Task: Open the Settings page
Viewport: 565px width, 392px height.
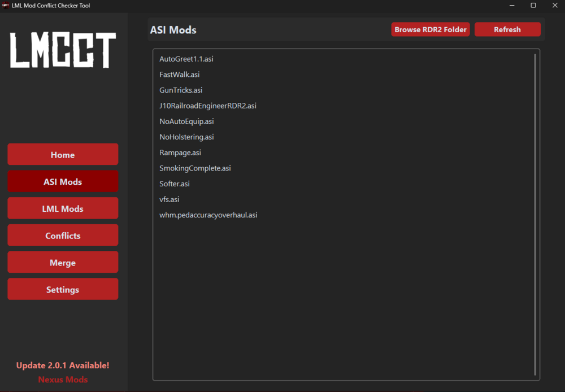Action: point(63,290)
